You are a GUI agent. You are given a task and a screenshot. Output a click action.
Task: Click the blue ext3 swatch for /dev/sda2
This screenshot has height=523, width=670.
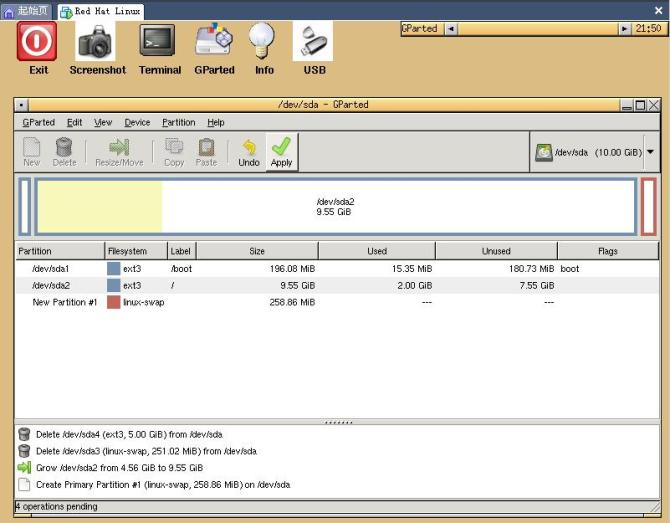(113, 285)
